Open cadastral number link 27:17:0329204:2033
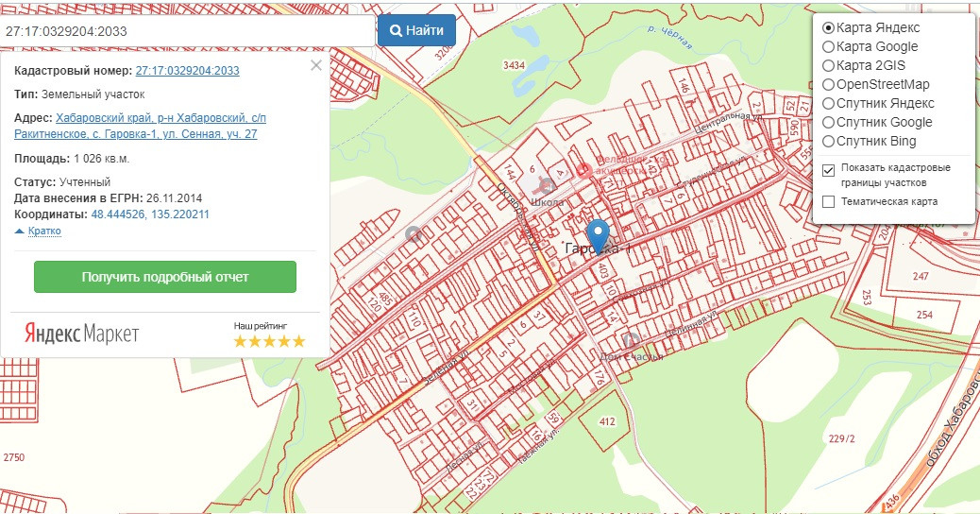The height and width of the screenshot is (514, 980). 188,71
